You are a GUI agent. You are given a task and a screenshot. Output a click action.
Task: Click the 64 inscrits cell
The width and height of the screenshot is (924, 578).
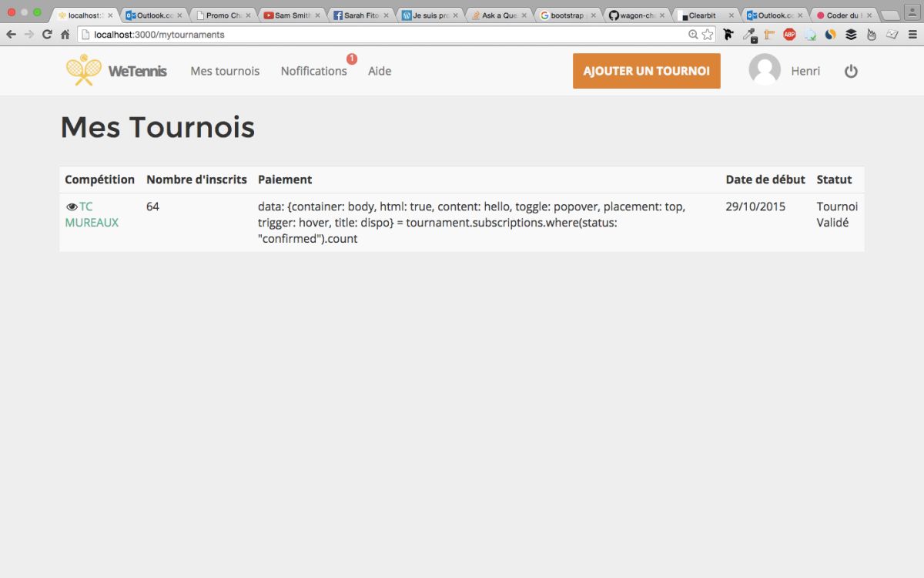[x=152, y=207]
